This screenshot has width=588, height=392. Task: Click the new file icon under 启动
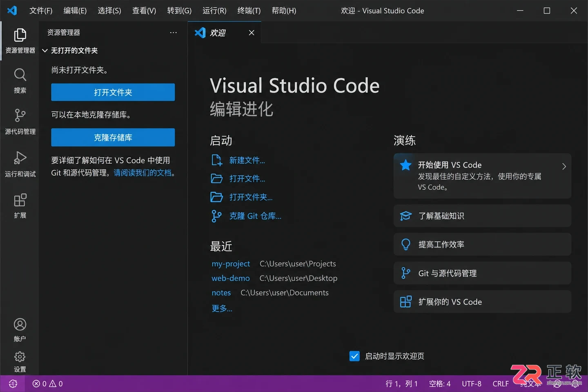pos(217,160)
